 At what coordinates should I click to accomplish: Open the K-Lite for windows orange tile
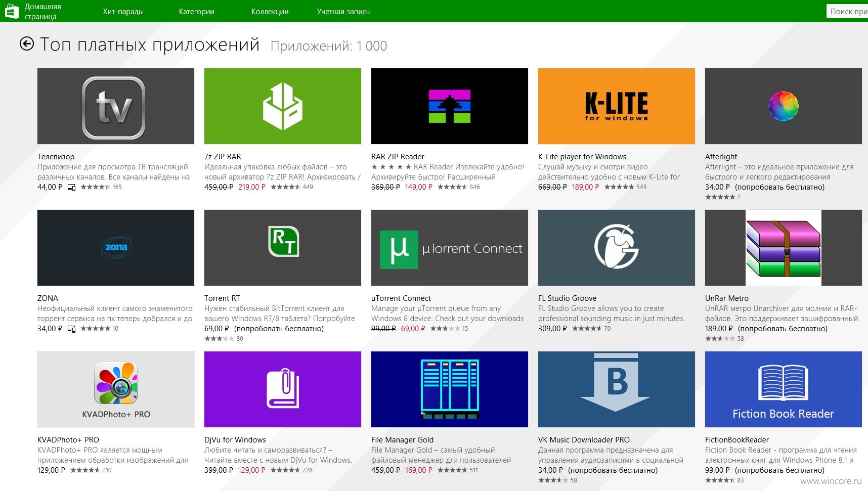coord(617,106)
